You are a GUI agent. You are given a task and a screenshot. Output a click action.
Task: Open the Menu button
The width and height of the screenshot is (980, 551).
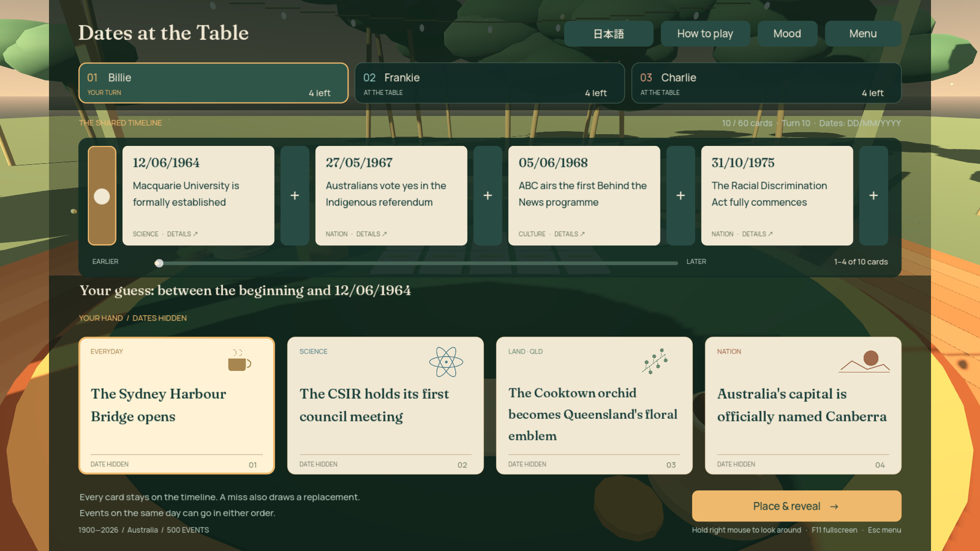[x=863, y=34]
